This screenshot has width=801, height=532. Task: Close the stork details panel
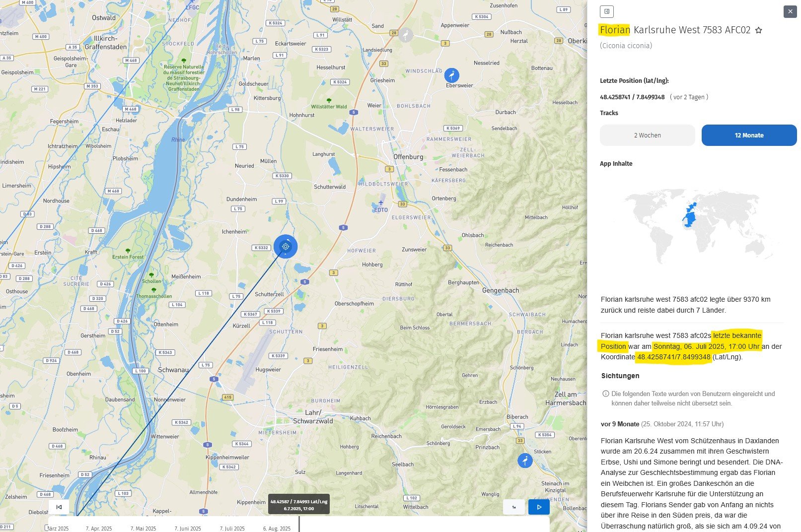pyautogui.click(x=790, y=11)
